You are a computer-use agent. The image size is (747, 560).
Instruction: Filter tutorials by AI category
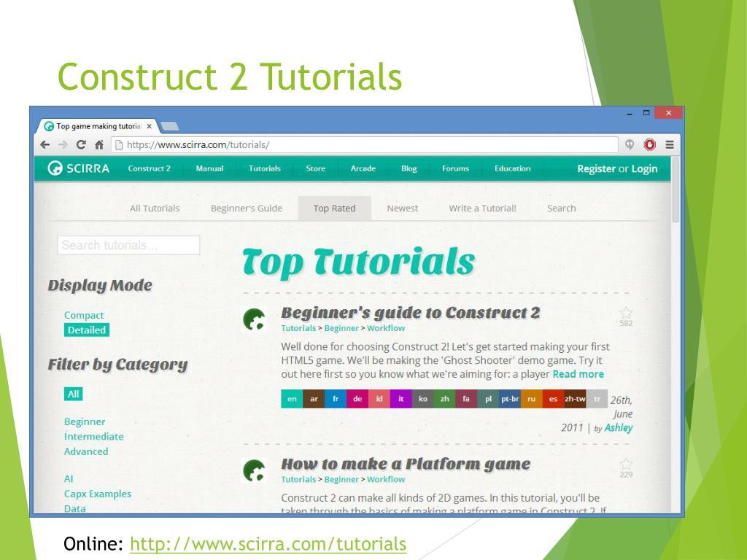[69, 478]
